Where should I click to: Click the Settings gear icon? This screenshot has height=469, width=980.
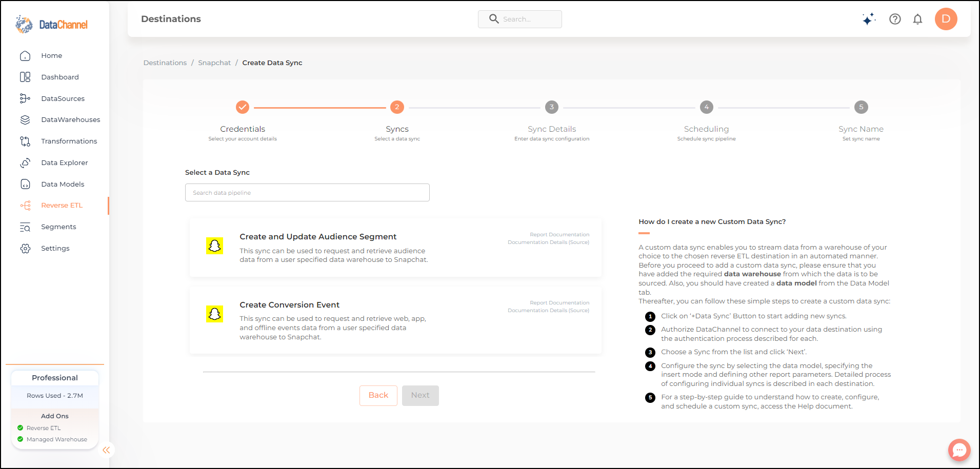(25, 249)
